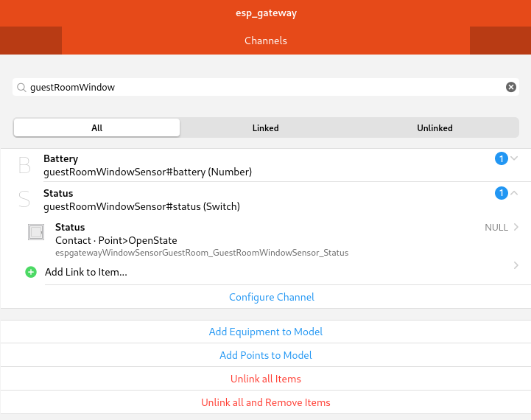Click Add Equipment to Model
Viewport: 531px width, 420px height.
[266, 332]
